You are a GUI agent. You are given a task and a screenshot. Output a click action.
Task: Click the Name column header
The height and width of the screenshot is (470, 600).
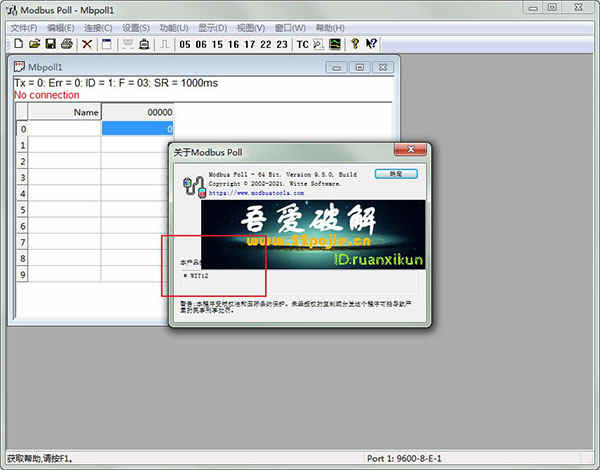(64, 112)
